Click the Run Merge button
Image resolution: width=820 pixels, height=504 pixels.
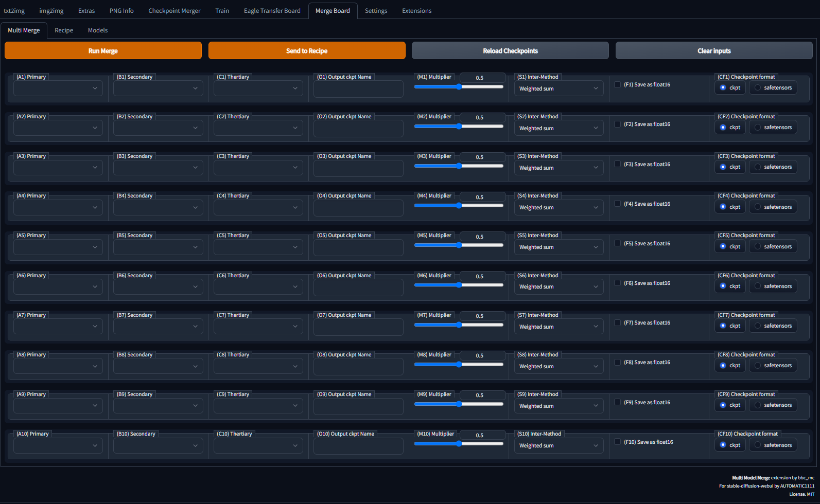point(103,51)
